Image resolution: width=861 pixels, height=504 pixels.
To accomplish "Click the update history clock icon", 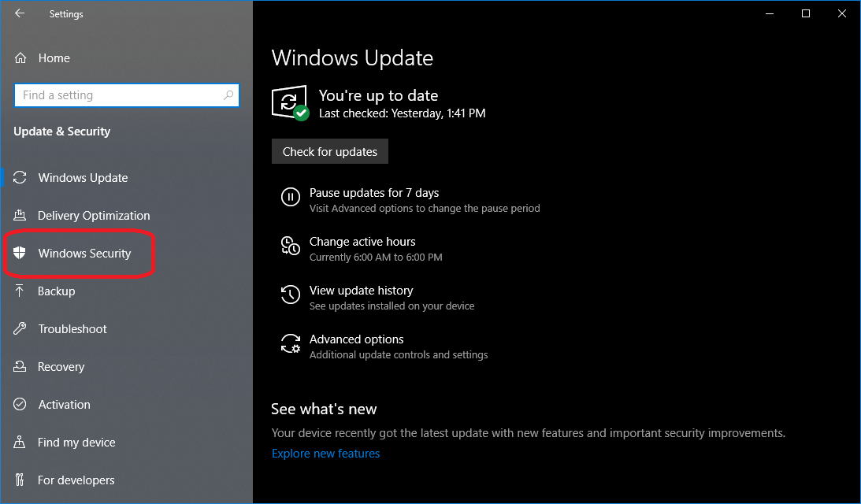I will [x=291, y=295].
